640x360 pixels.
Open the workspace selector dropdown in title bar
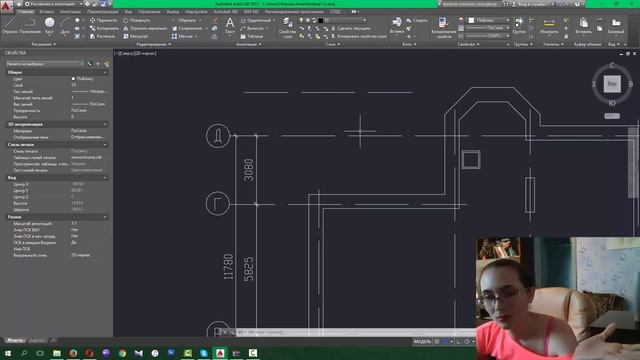coord(53,4)
